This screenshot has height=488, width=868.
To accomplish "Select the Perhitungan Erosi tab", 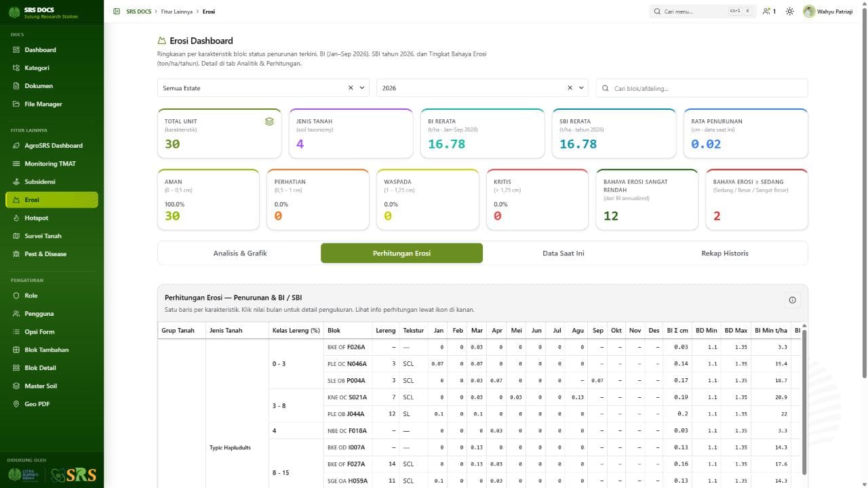I will click(401, 253).
